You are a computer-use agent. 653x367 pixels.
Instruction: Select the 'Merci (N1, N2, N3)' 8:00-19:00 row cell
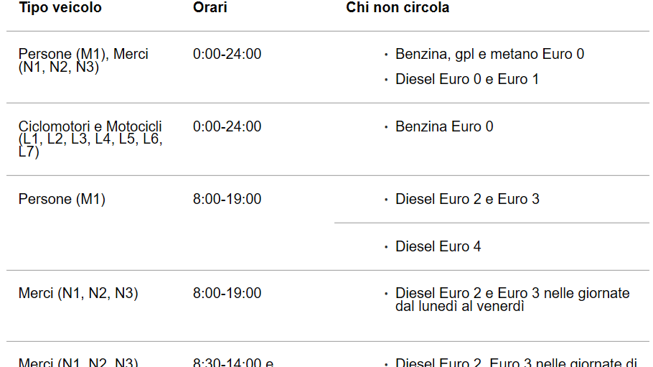tap(78, 293)
